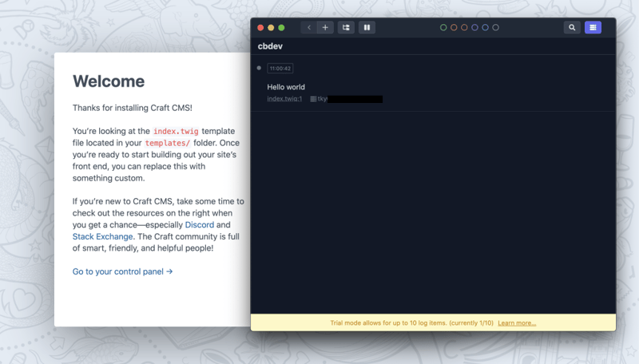Click the Learn more link
This screenshot has height=364, width=639.
pos(517,323)
